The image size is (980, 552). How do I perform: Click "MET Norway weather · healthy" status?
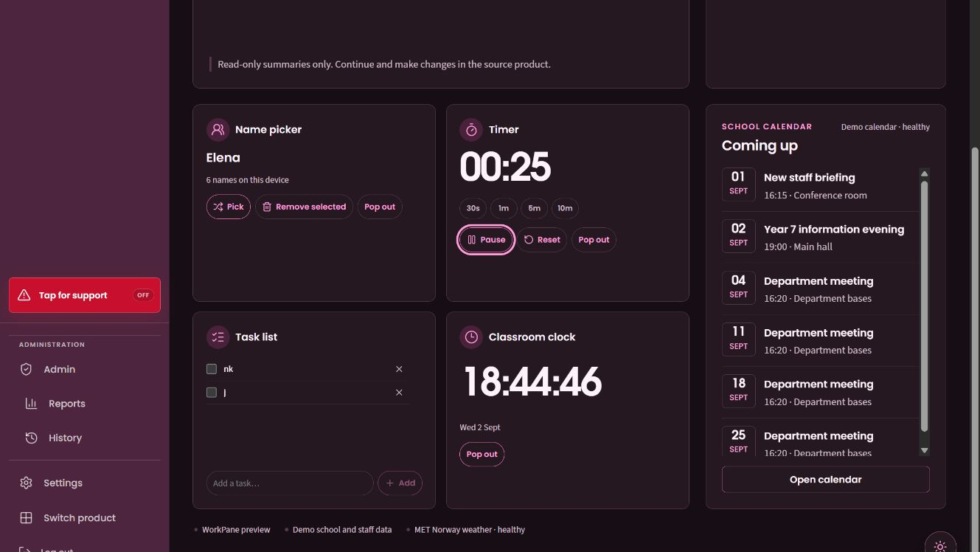tap(470, 530)
